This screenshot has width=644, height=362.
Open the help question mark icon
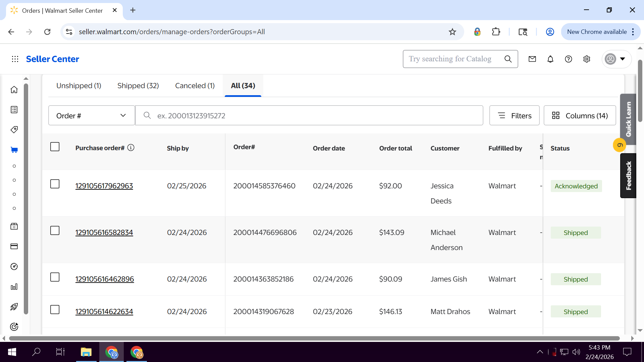tap(569, 59)
